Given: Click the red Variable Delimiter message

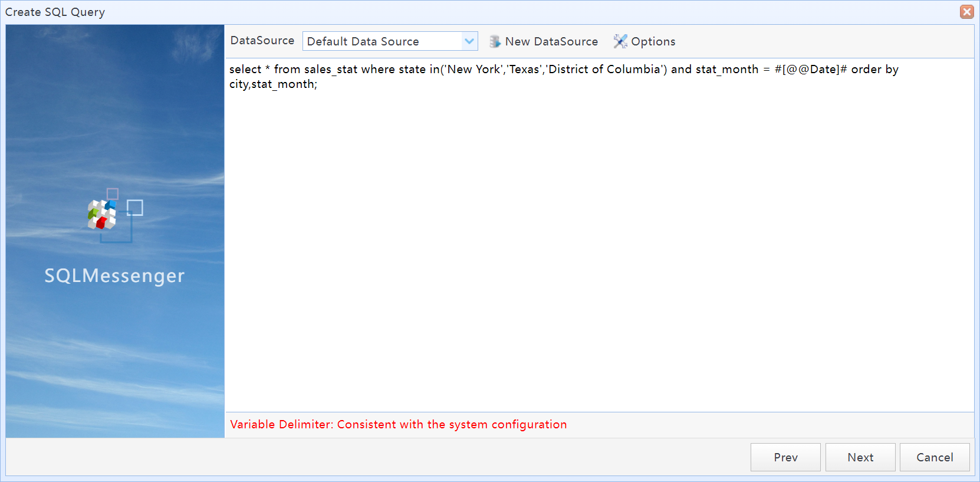Looking at the screenshot, I should point(399,424).
